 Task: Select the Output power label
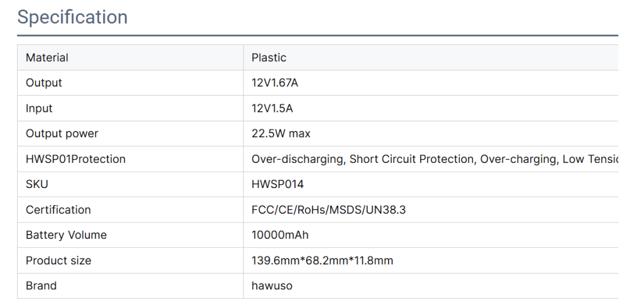pos(62,134)
